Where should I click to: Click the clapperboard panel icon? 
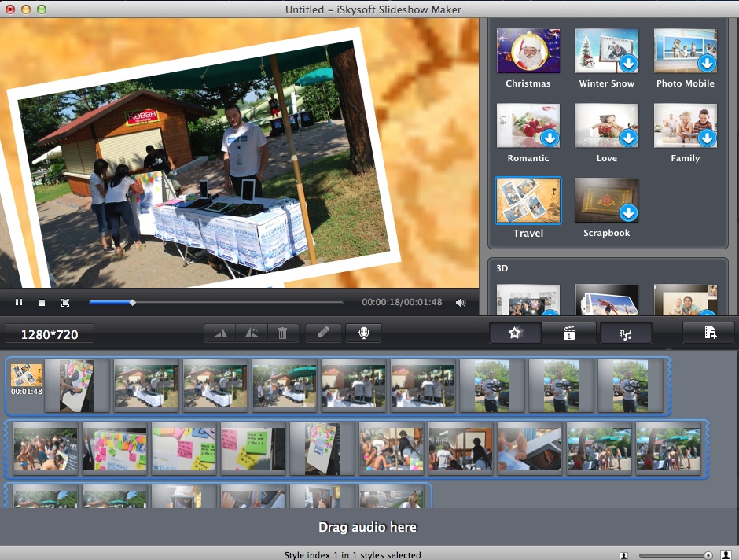click(x=568, y=333)
